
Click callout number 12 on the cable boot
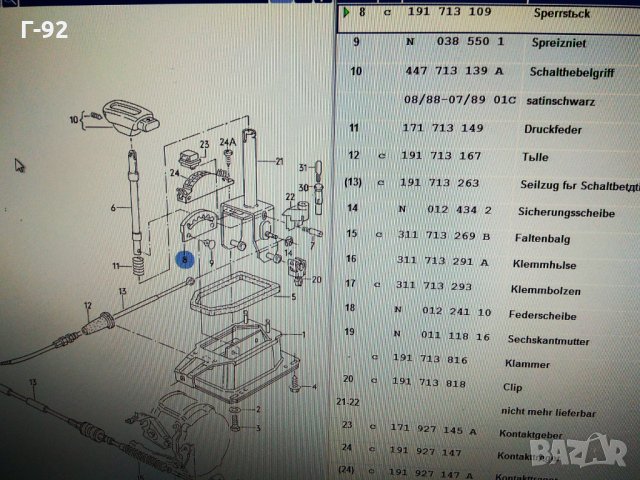(87, 305)
